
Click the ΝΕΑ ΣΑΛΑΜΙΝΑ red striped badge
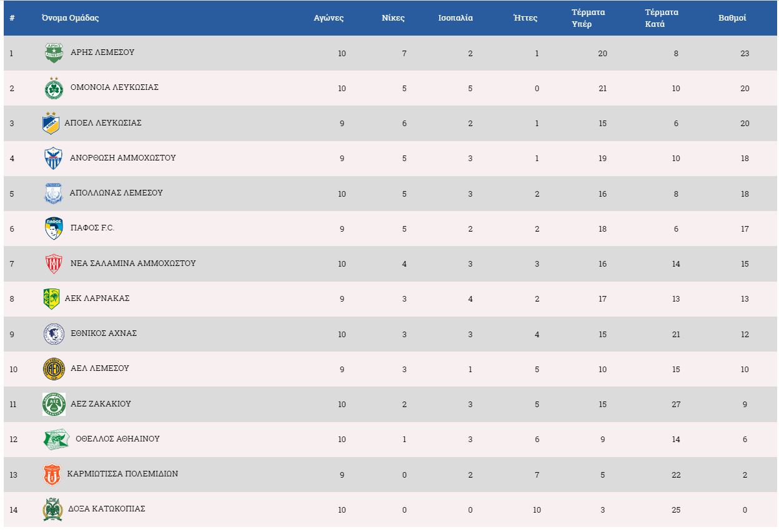54,264
